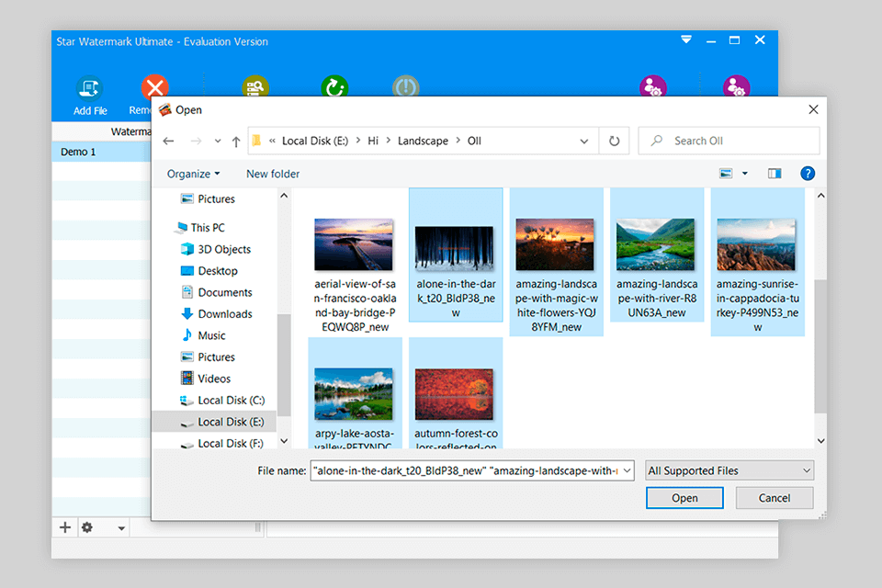
Task: Refresh the Oll folder view
Action: coord(615,141)
